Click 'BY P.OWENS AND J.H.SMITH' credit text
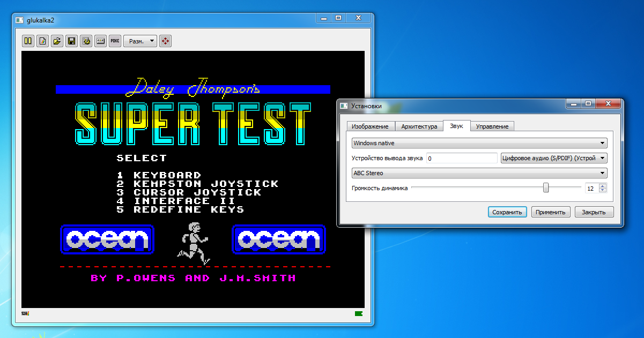 [x=193, y=278]
